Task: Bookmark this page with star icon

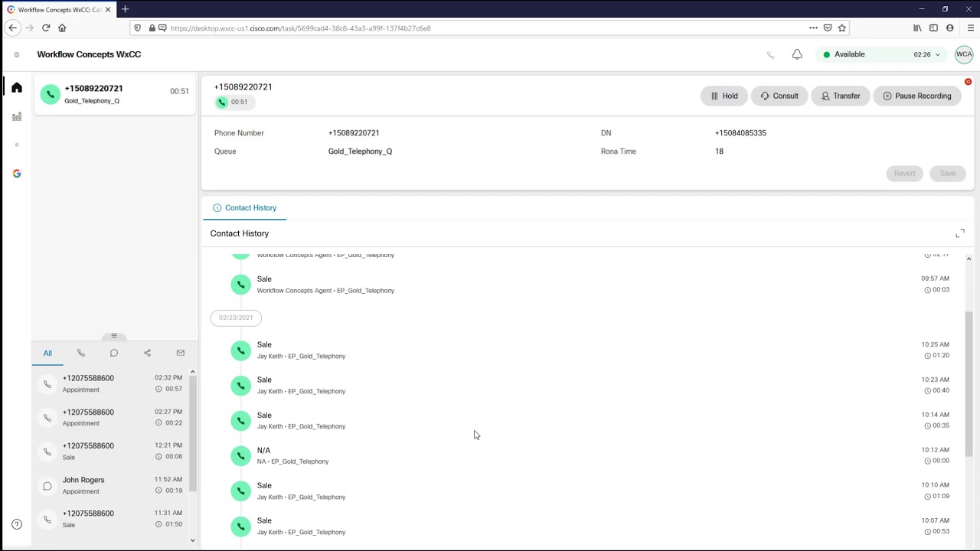Action: tap(842, 28)
